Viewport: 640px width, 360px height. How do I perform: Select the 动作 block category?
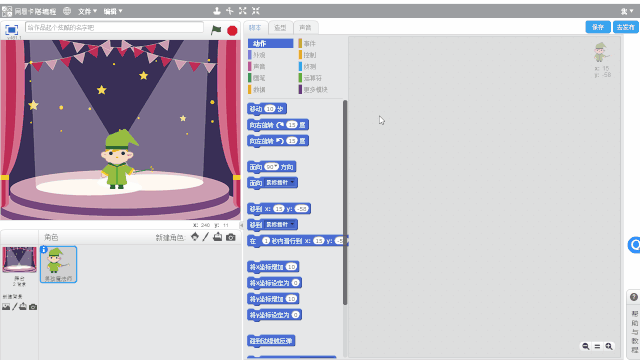coord(271,43)
